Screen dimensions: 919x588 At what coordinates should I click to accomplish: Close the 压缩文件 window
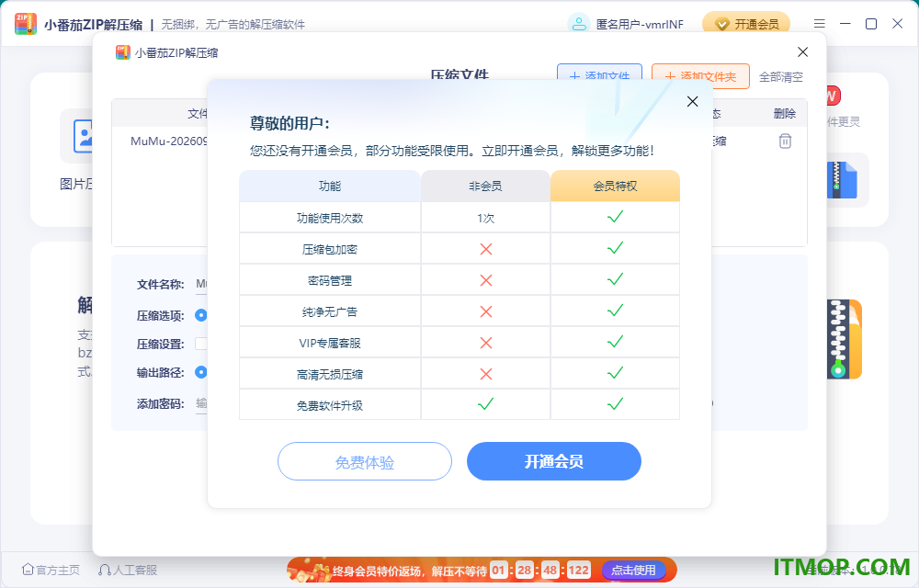click(x=802, y=52)
